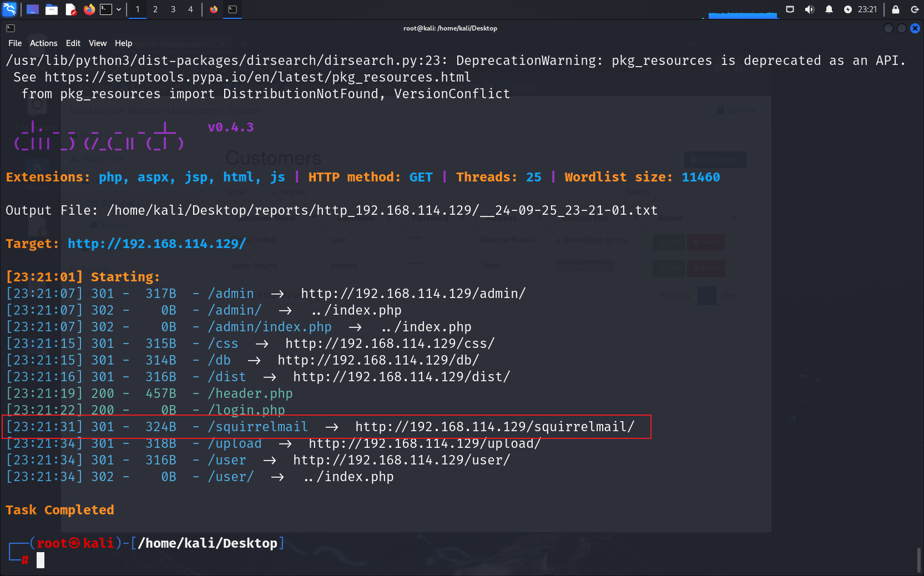Open the power manager tray icon
Viewport: 924px width, 576px height.
point(848,9)
